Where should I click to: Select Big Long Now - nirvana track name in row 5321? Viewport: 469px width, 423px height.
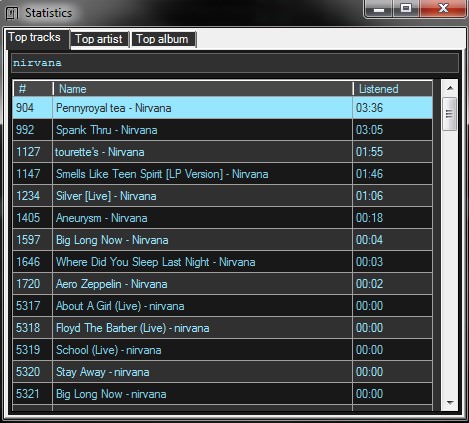(111, 394)
